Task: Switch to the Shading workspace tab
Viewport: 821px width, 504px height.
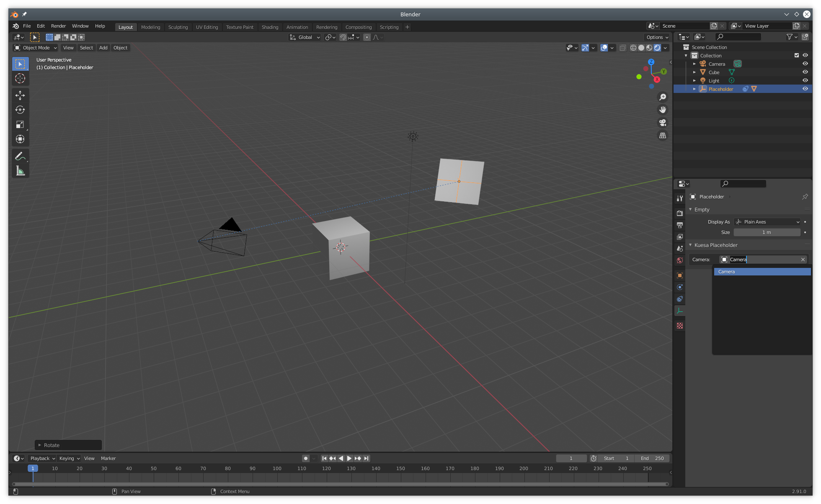Action: click(270, 27)
